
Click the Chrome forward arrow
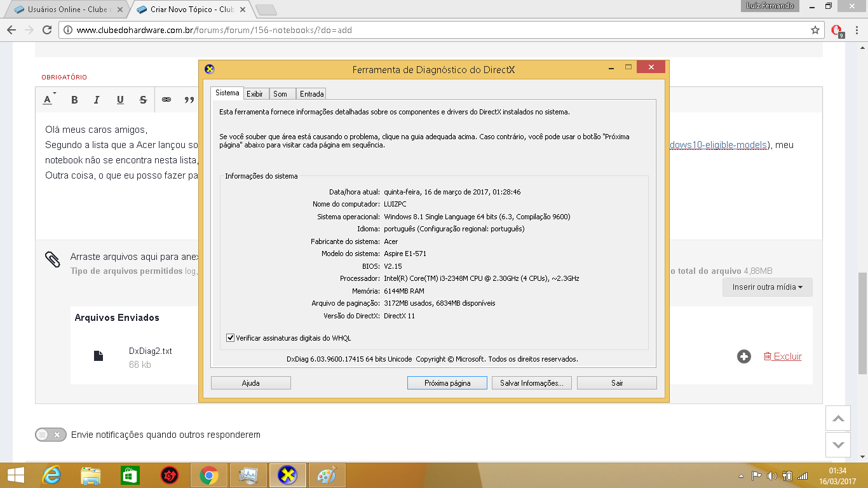[x=29, y=30]
